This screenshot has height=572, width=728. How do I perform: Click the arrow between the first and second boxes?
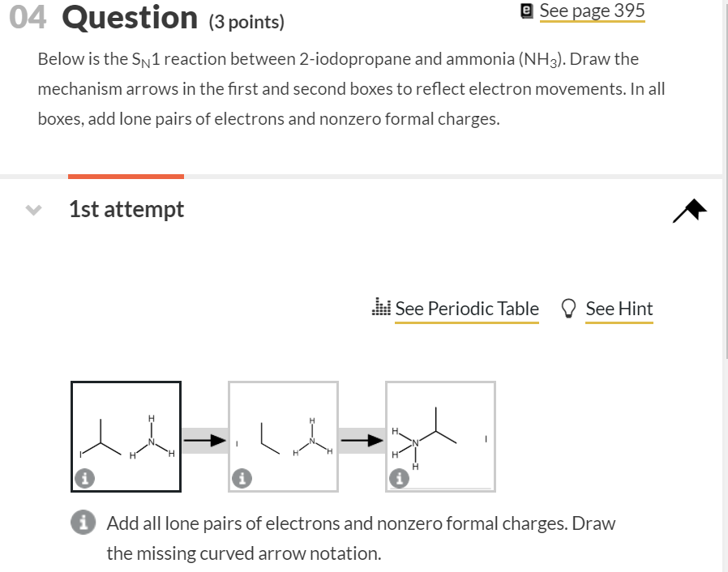(205, 440)
